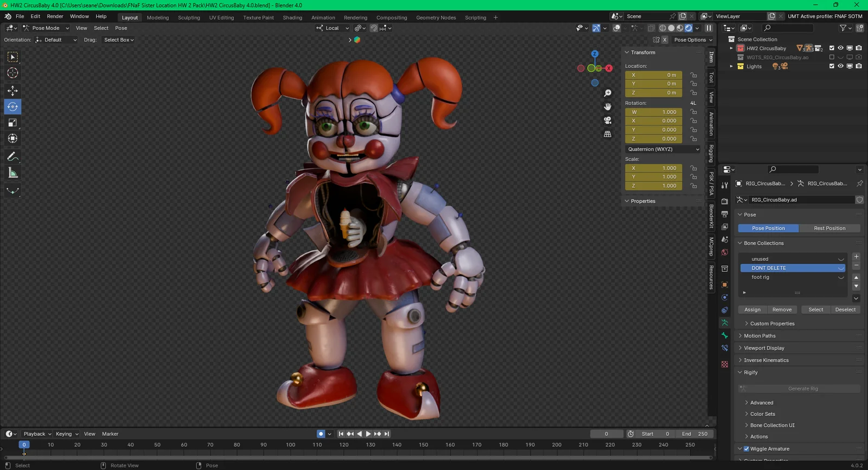Click the Scale X value field

[x=654, y=168]
